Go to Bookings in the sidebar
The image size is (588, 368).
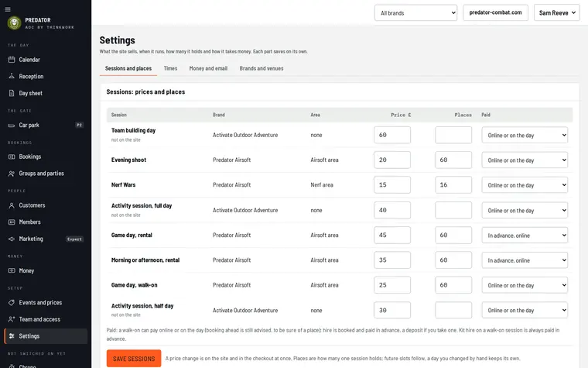(x=46, y=156)
